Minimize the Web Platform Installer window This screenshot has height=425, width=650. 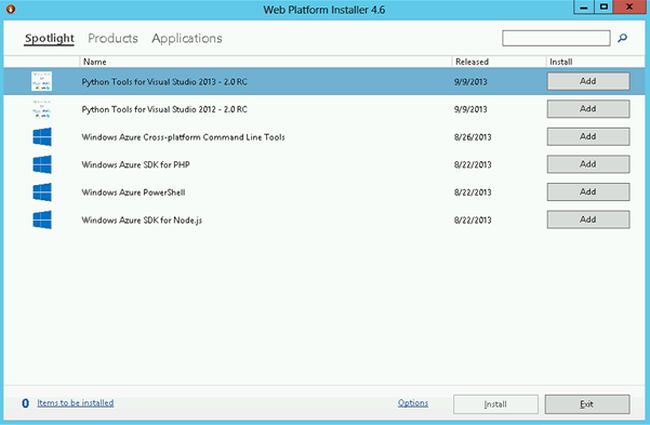tap(584, 7)
